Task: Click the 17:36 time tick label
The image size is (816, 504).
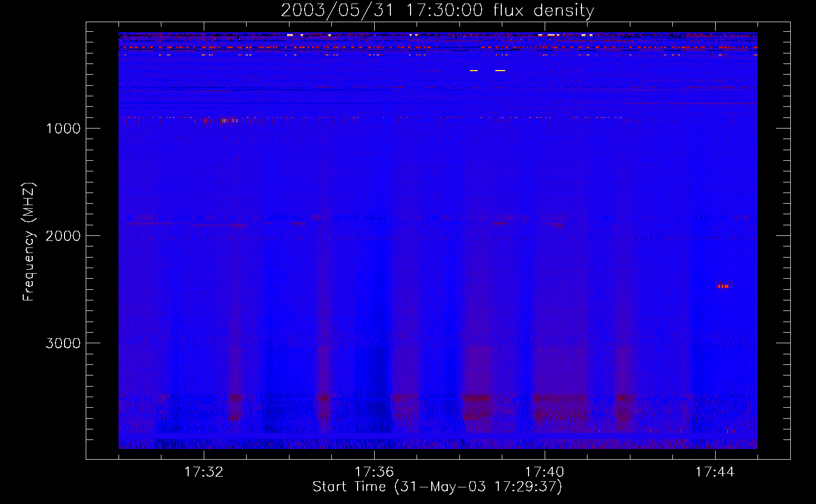Action: [374, 472]
